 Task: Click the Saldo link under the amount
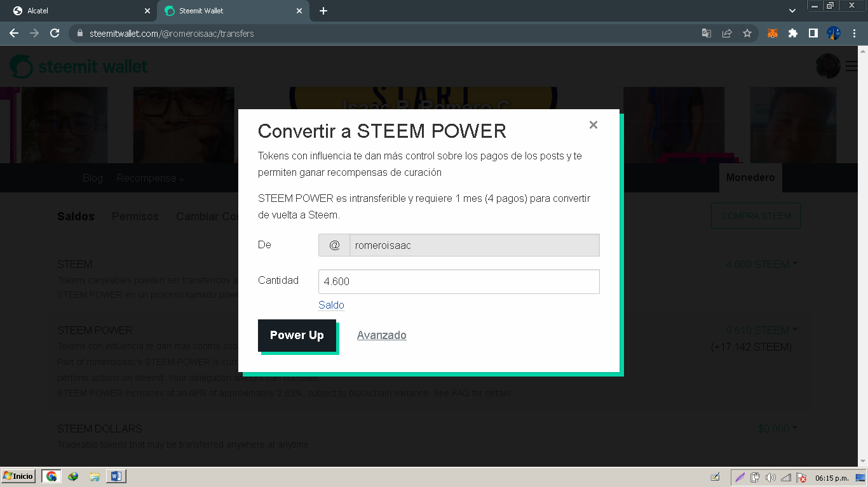pos(331,305)
